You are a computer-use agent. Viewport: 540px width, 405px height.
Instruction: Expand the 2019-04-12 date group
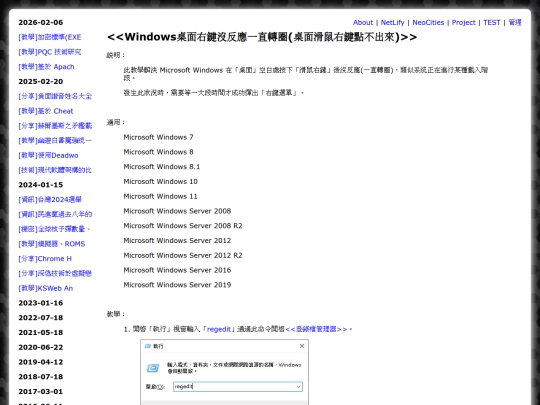(x=41, y=362)
